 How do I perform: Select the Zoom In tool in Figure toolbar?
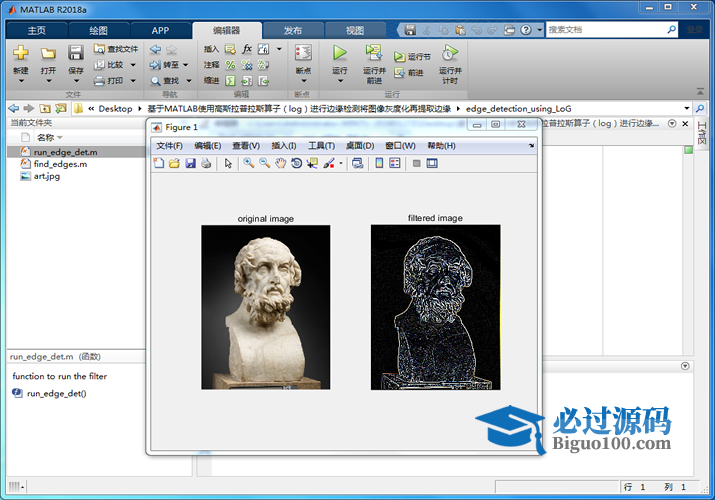(249, 163)
